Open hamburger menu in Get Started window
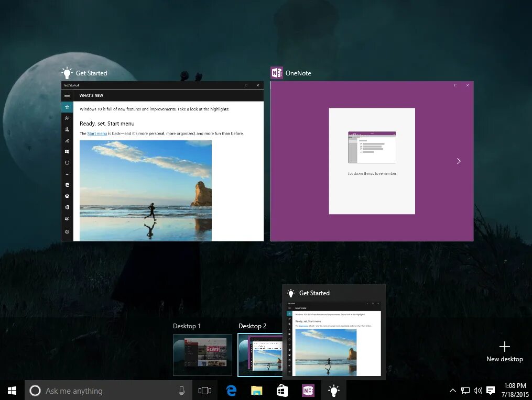 67,96
